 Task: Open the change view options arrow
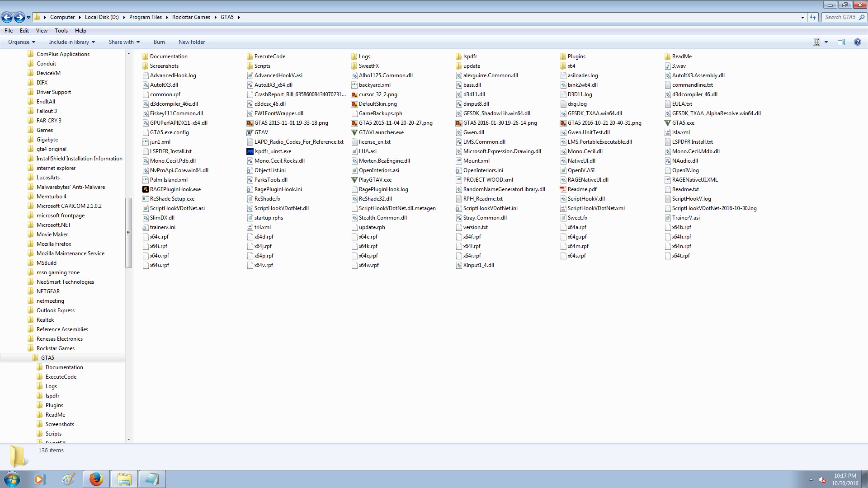826,42
